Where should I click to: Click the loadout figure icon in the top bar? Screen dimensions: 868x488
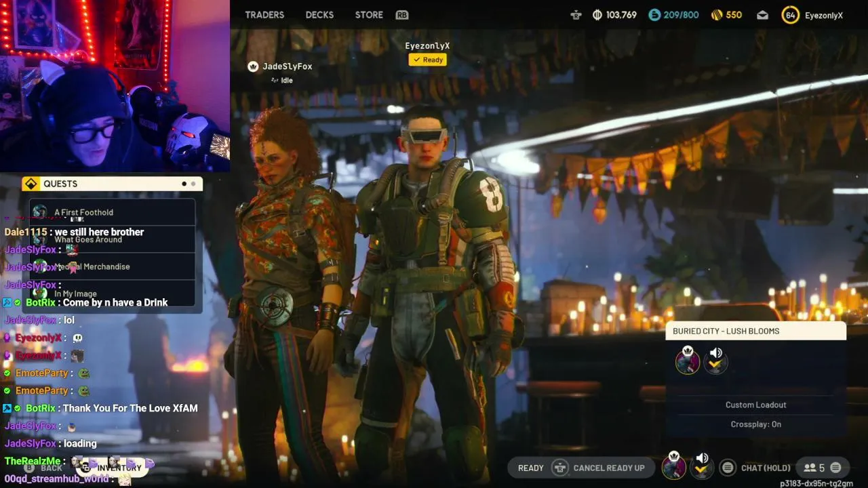tap(576, 15)
